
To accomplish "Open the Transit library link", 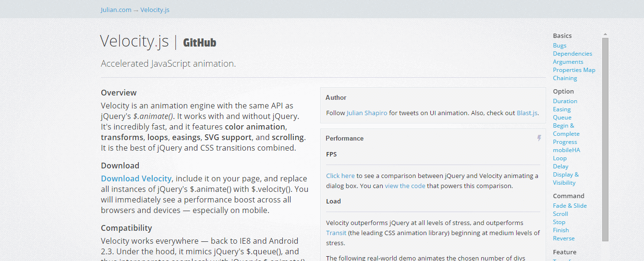I will tap(336, 233).
